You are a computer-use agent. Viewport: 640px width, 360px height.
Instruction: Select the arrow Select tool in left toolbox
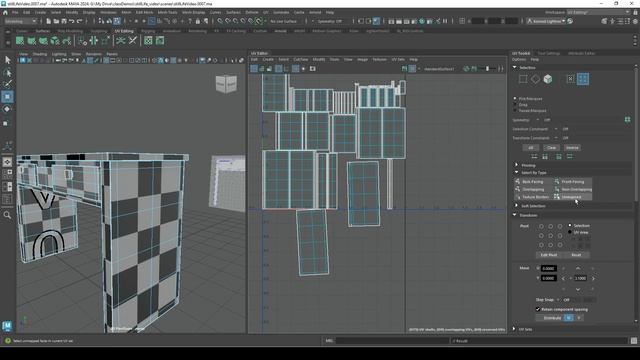(7, 60)
